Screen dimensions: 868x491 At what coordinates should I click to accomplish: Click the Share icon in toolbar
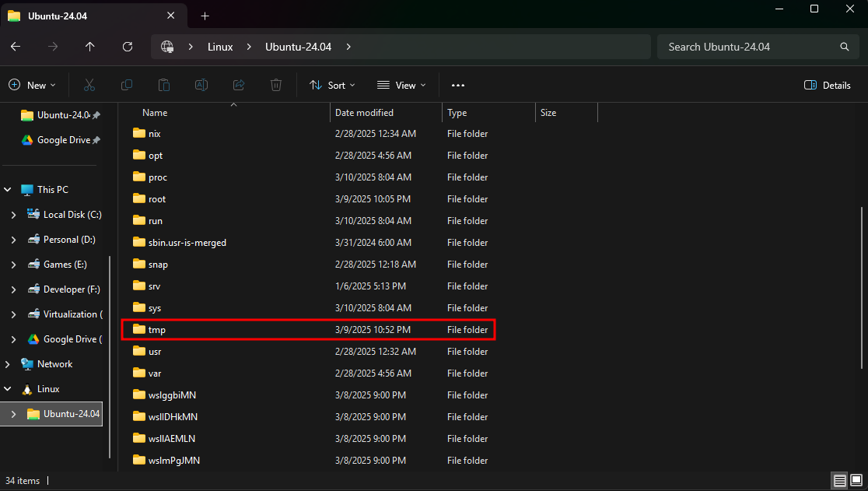239,86
